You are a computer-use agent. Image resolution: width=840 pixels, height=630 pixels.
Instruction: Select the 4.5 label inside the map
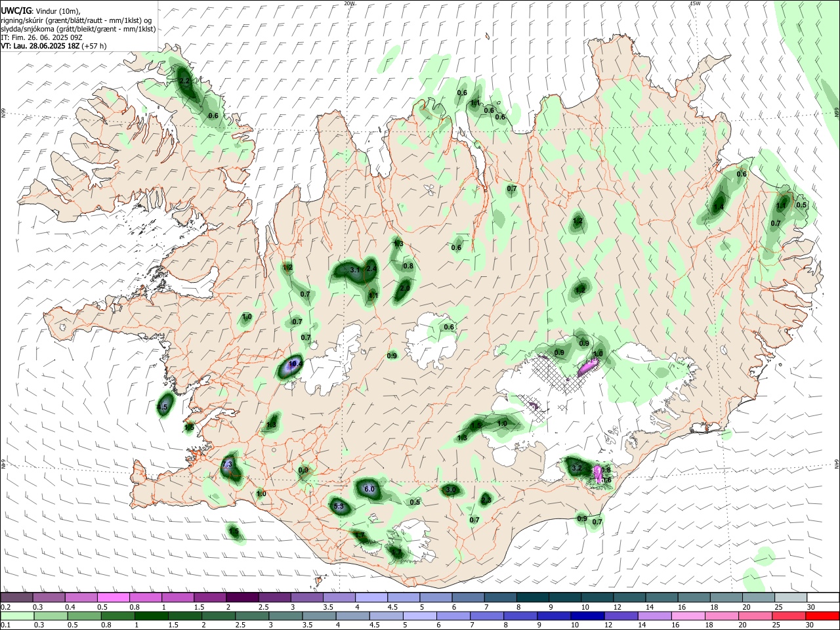tap(163, 408)
